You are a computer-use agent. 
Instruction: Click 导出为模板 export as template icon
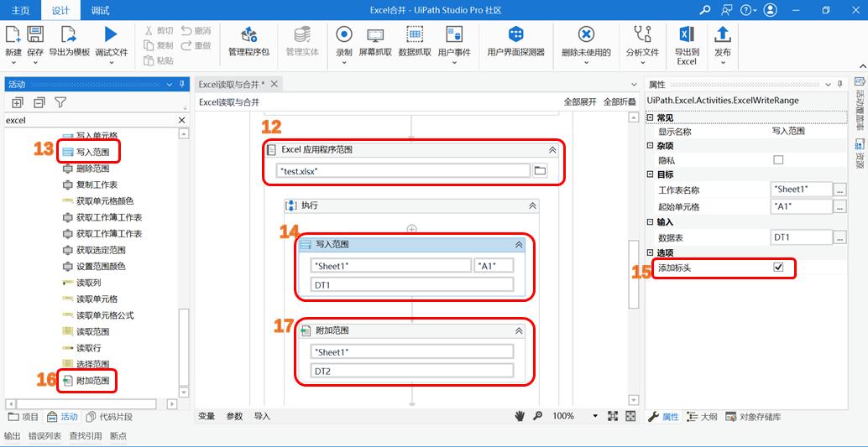tap(69, 35)
